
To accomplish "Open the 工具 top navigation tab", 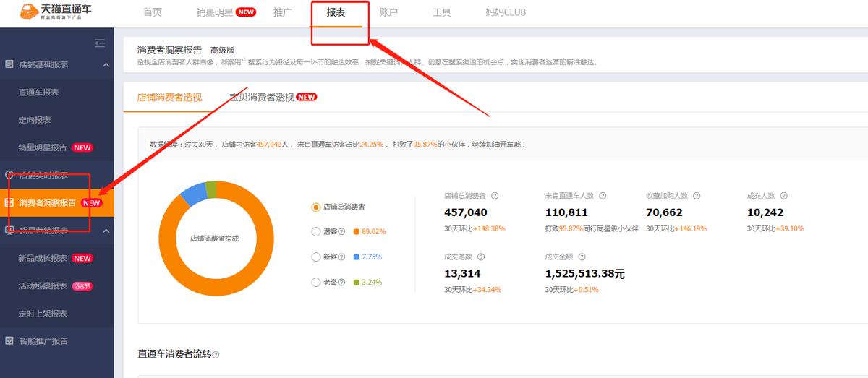I will pyautogui.click(x=442, y=12).
